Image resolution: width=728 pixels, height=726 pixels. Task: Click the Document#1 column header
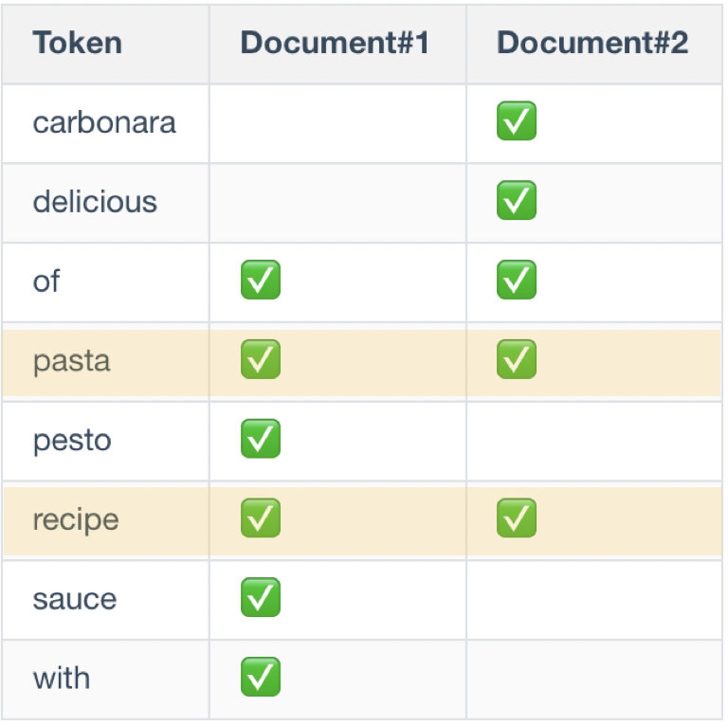click(x=335, y=43)
